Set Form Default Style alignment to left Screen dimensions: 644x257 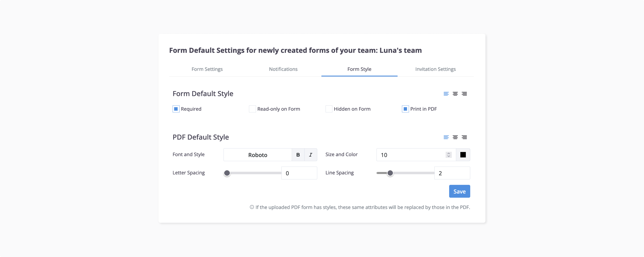[x=446, y=94]
